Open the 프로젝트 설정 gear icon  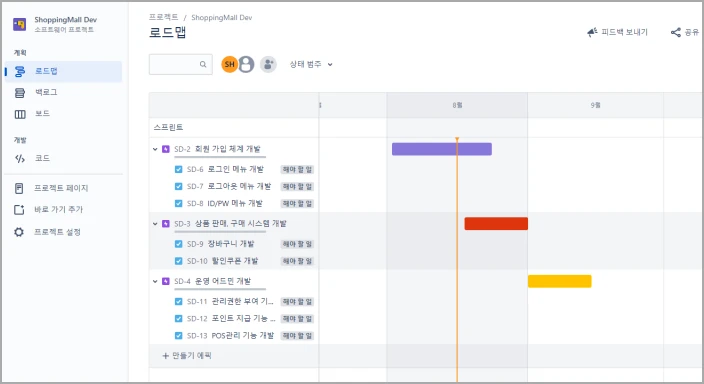point(19,232)
